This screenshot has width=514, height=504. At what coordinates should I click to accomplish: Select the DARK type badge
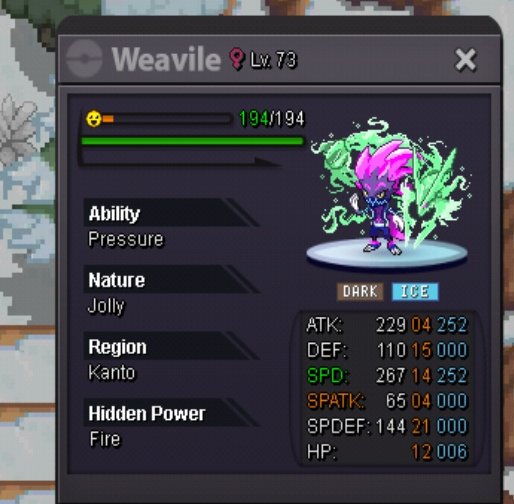tap(360, 292)
